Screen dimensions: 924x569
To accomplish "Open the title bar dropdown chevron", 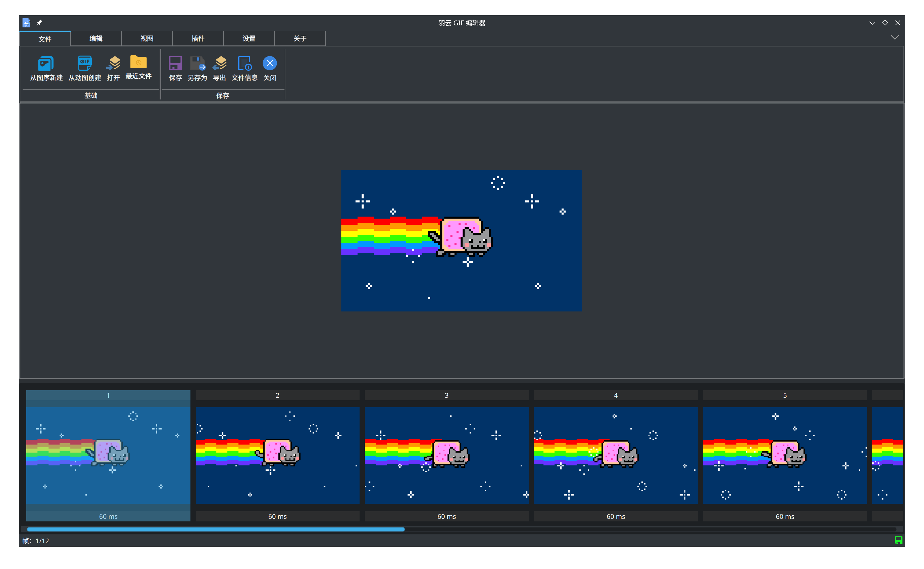I will (872, 22).
